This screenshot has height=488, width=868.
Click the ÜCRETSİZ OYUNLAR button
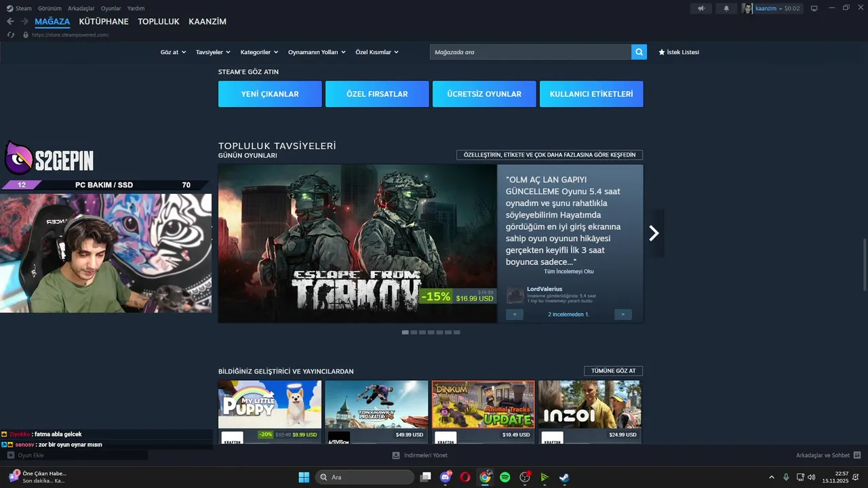tap(484, 94)
